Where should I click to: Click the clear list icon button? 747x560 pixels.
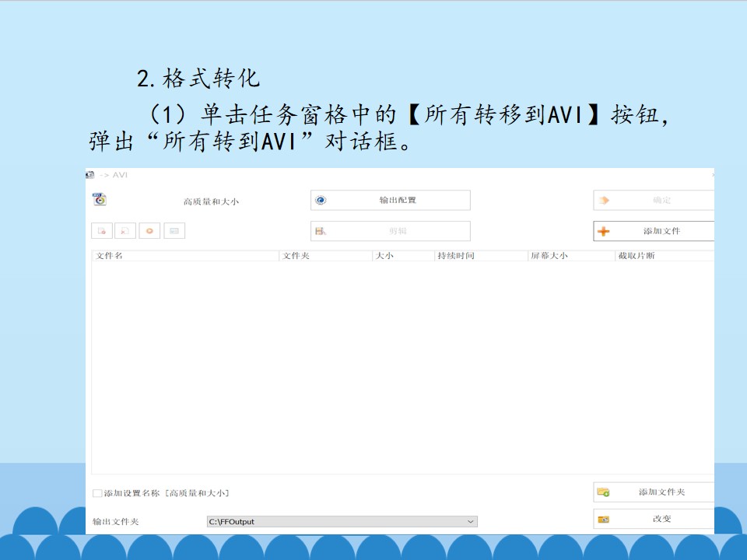pos(125,231)
